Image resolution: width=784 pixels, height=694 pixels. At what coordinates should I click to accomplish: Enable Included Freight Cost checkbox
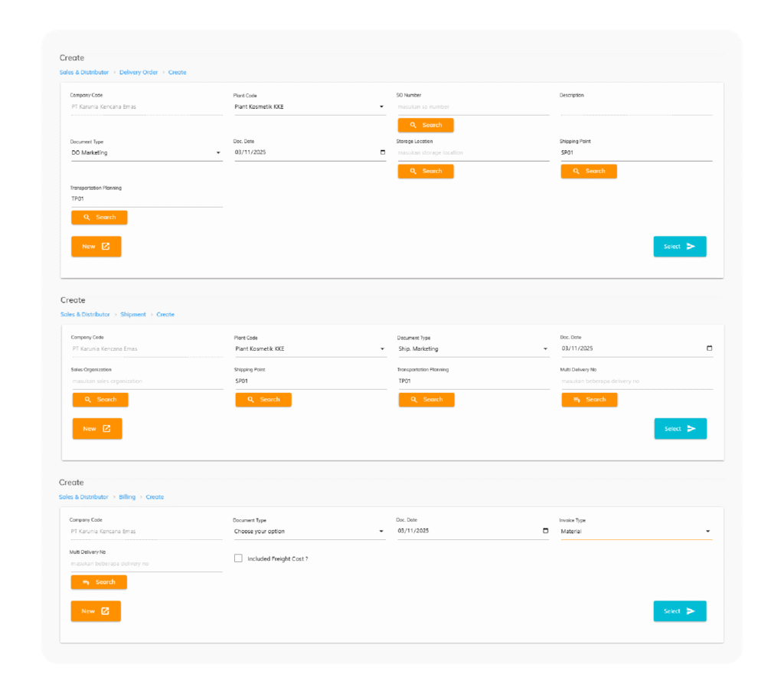(238, 558)
